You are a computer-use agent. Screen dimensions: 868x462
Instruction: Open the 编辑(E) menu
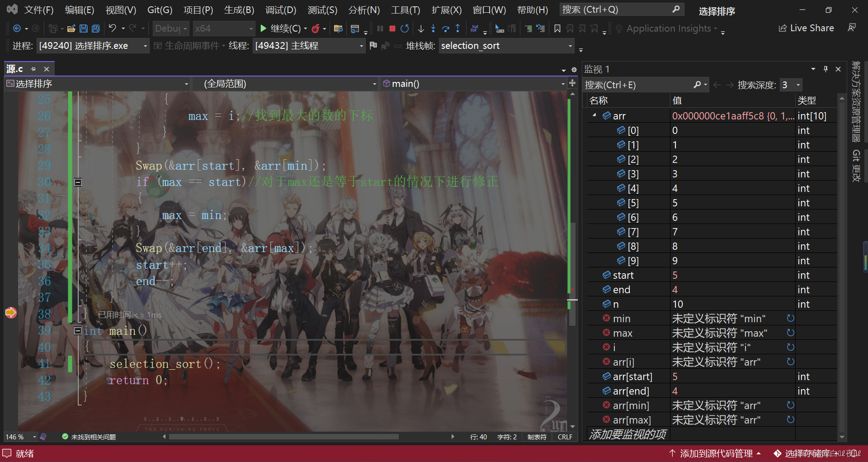point(80,10)
